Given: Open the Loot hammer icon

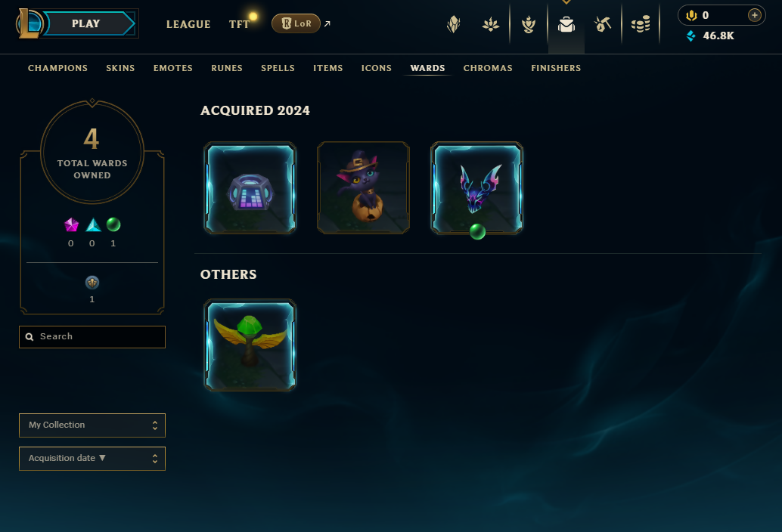Looking at the screenshot, I should [603, 24].
